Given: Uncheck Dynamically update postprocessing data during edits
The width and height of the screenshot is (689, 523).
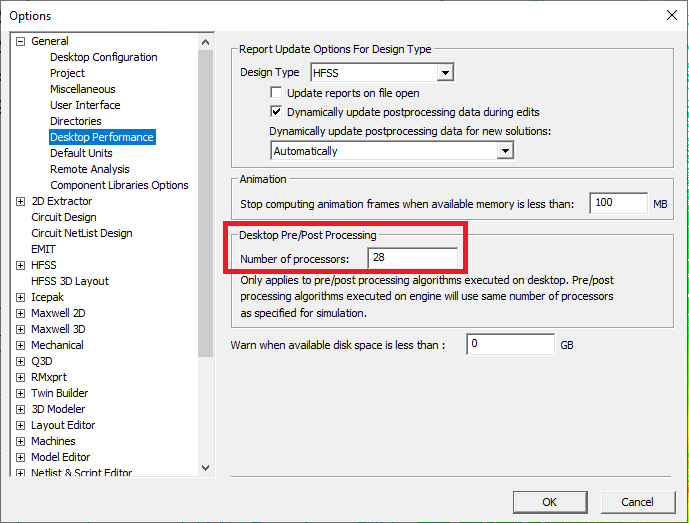Looking at the screenshot, I should tap(276, 112).
